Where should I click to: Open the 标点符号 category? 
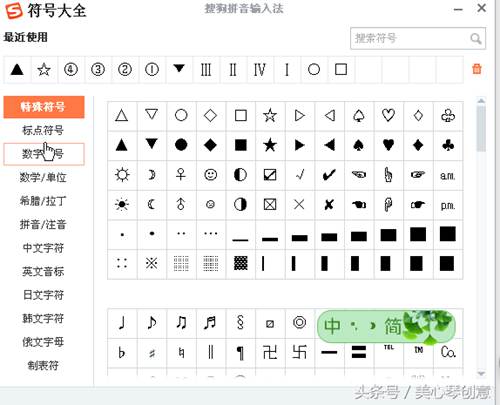tap(43, 130)
